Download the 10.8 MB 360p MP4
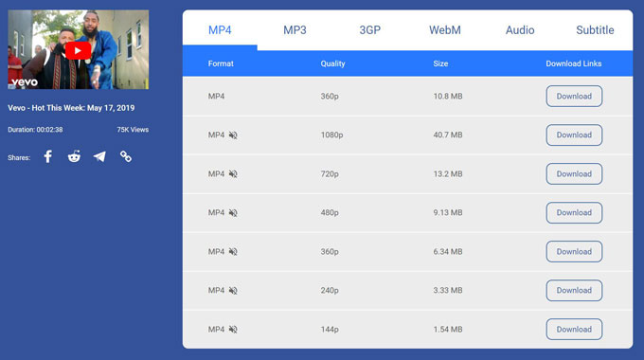644x360 pixels. [574, 97]
